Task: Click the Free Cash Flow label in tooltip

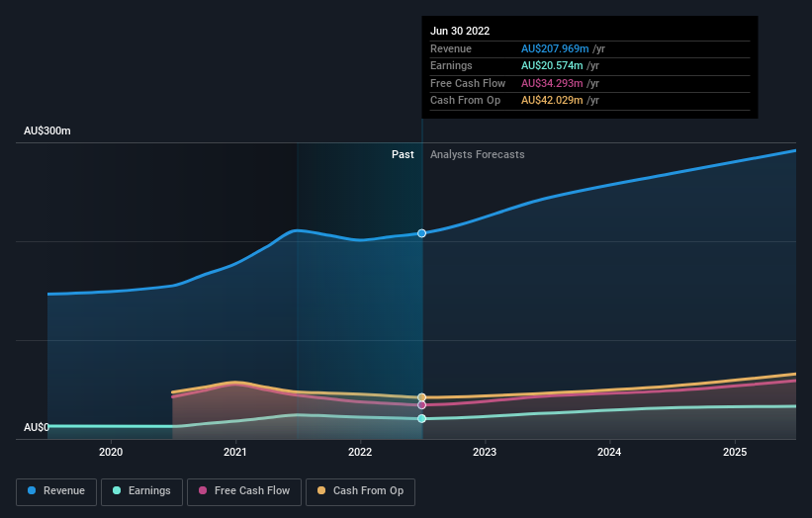Action: coord(468,83)
